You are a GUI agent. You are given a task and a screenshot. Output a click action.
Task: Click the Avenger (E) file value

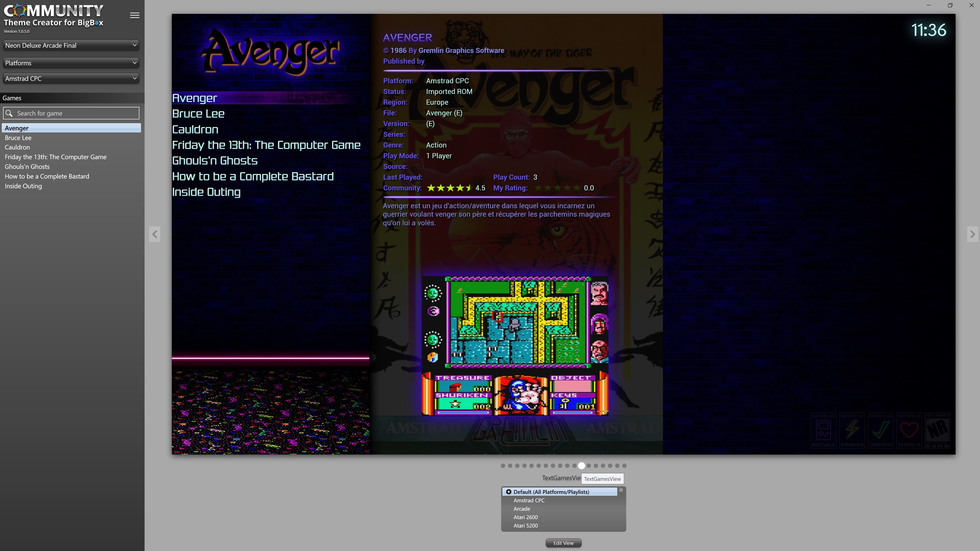click(x=444, y=113)
